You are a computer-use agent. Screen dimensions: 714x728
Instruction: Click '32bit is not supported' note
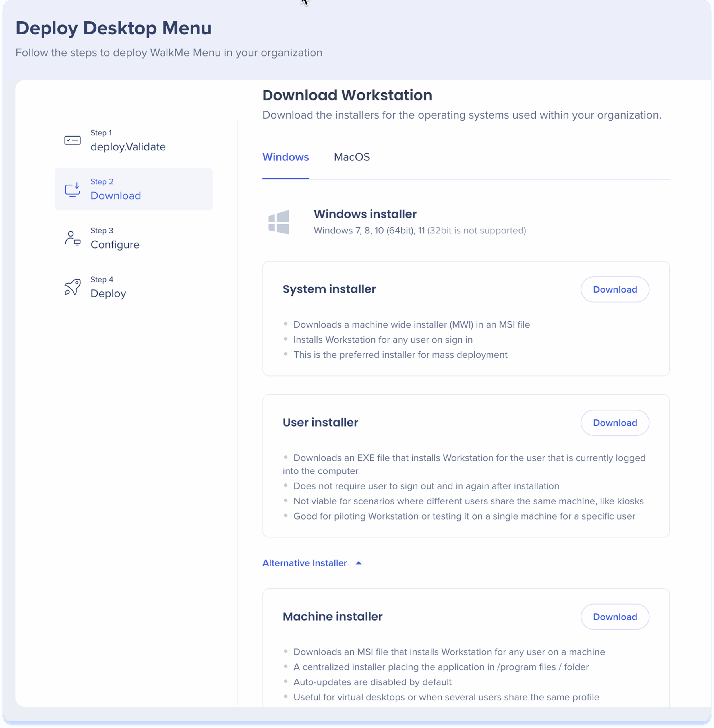476,230
